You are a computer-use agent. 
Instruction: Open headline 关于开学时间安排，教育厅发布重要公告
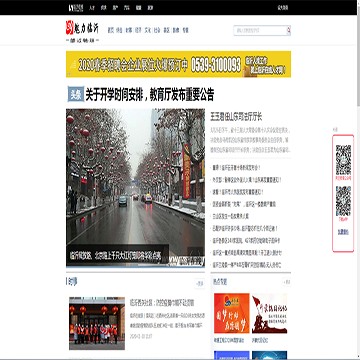150,95
